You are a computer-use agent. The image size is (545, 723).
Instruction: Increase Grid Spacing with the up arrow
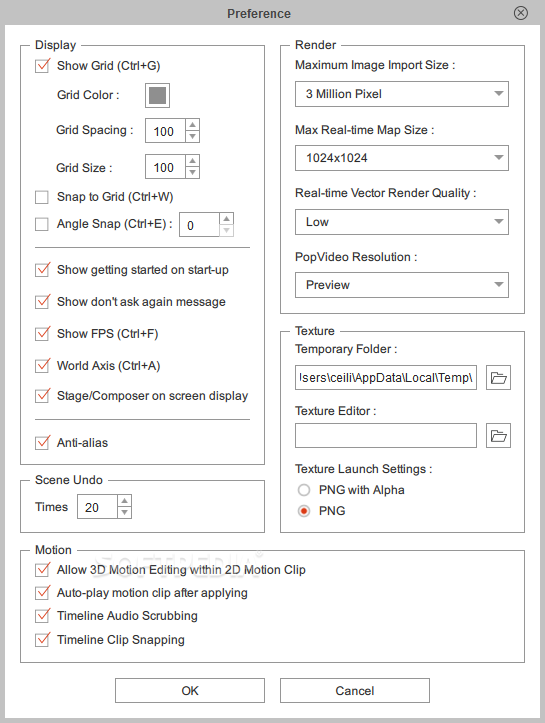(193, 125)
